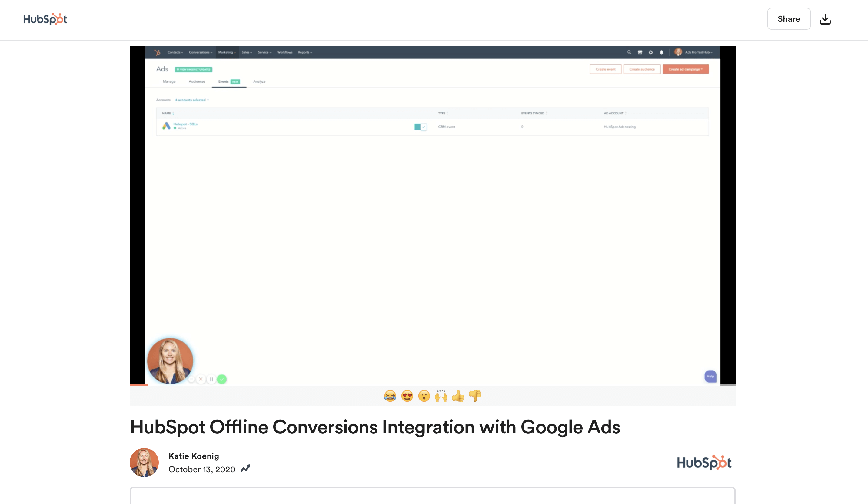Click the trending arrow icon beside the date
Screen dimensions: 868x504
tap(245, 469)
